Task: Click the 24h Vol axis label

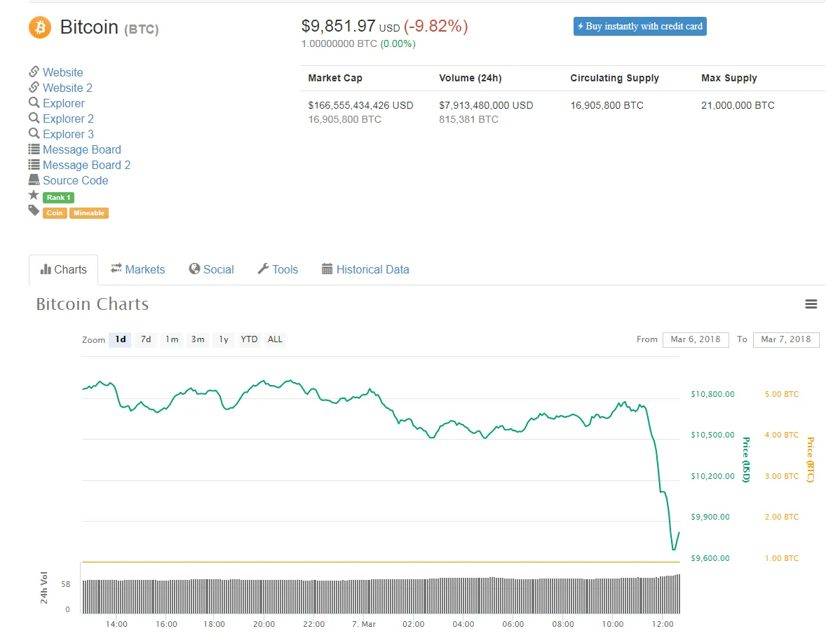Action: click(x=44, y=588)
